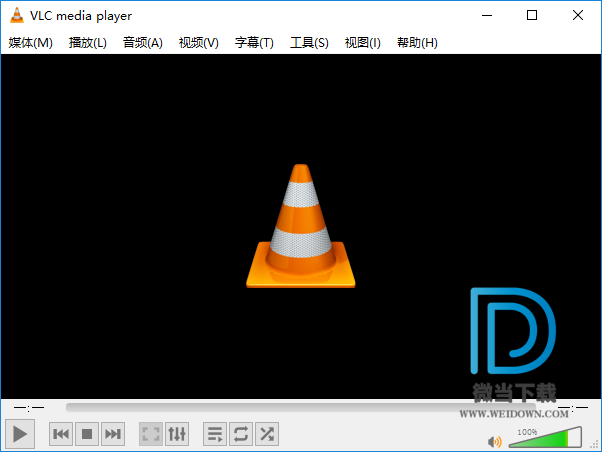The image size is (602, 452).
Task: Expand the 视频(V) menu
Action: 199,43
